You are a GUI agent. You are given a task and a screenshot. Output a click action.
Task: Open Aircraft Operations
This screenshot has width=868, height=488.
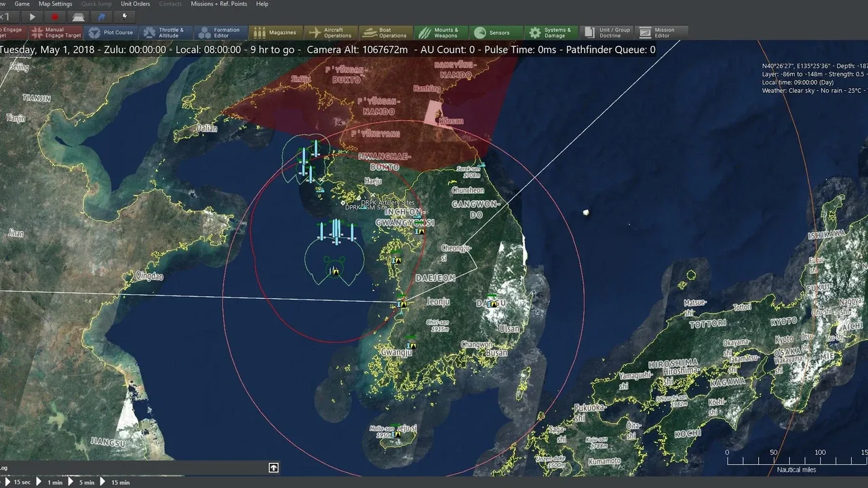click(x=331, y=33)
